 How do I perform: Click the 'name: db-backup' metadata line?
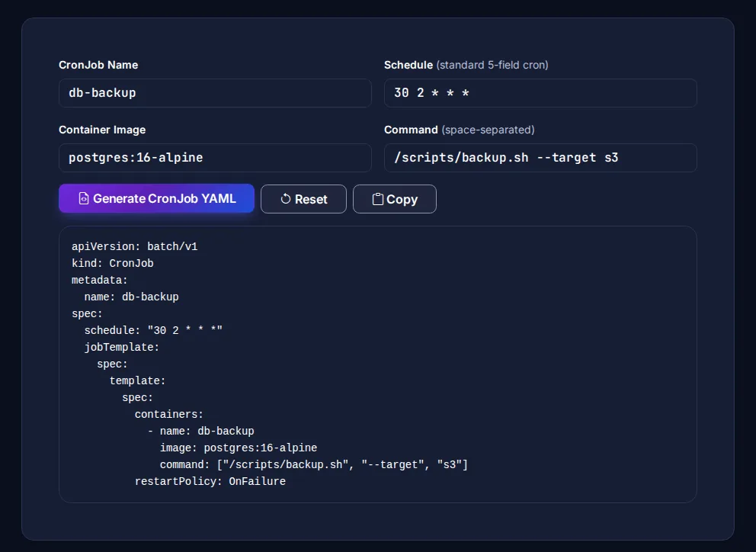coord(131,297)
